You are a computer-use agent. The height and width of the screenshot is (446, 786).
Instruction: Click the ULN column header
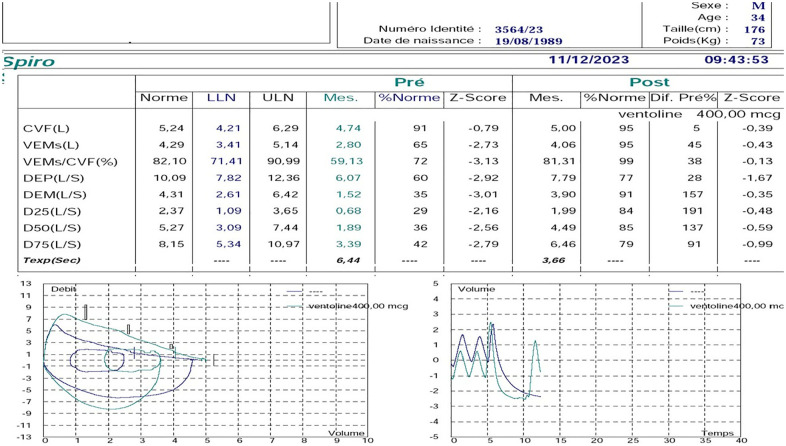276,97
